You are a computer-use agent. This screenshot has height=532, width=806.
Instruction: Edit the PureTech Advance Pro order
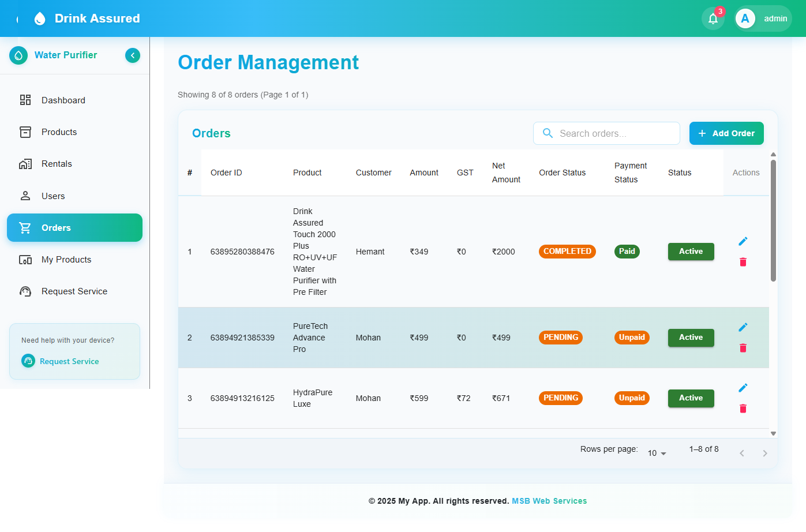pos(743,327)
